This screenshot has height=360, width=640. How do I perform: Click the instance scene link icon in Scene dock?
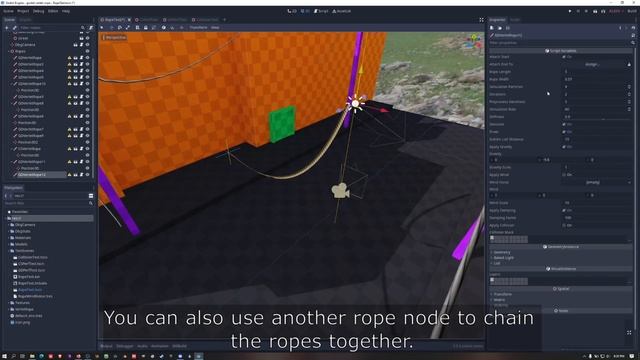coord(15,28)
